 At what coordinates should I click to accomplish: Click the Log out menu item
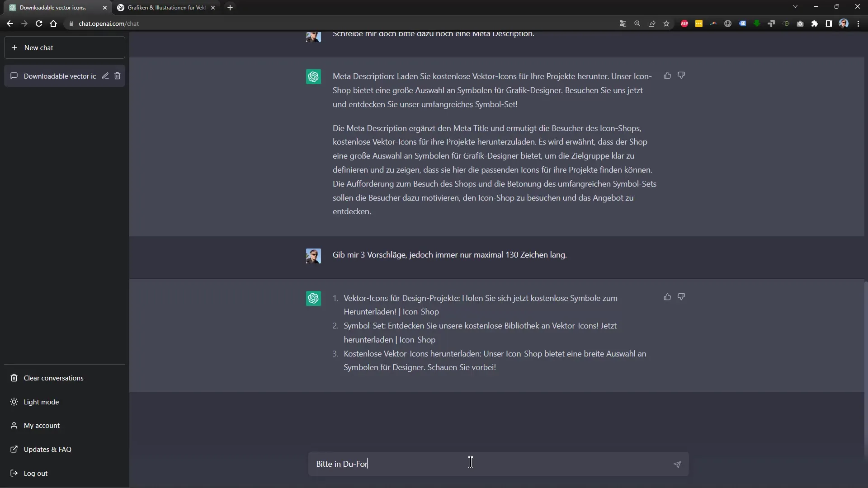point(36,473)
